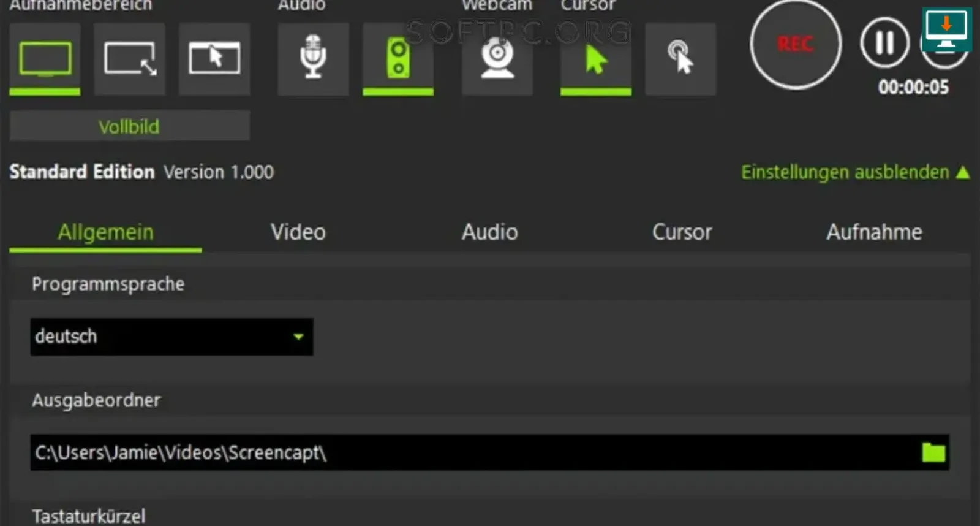Viewport: 980px width, 526px height.
Task: Switch to the Aufnahme tab
Action: tap(874, 232)
